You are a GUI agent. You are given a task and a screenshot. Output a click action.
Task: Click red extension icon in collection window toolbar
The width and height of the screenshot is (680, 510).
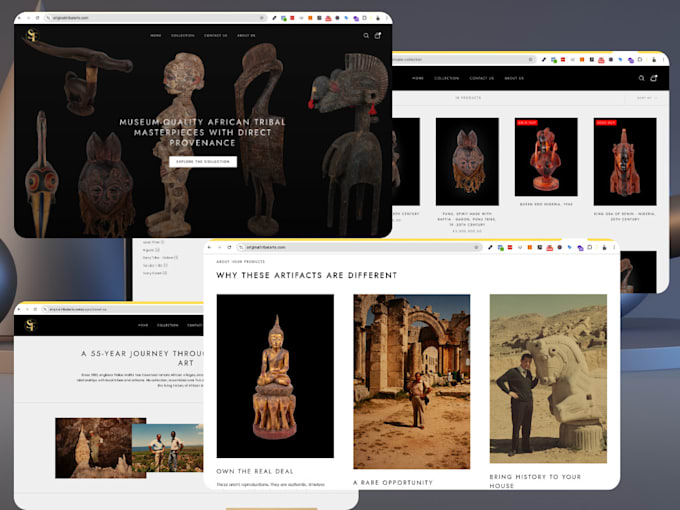tap(563, 59)
